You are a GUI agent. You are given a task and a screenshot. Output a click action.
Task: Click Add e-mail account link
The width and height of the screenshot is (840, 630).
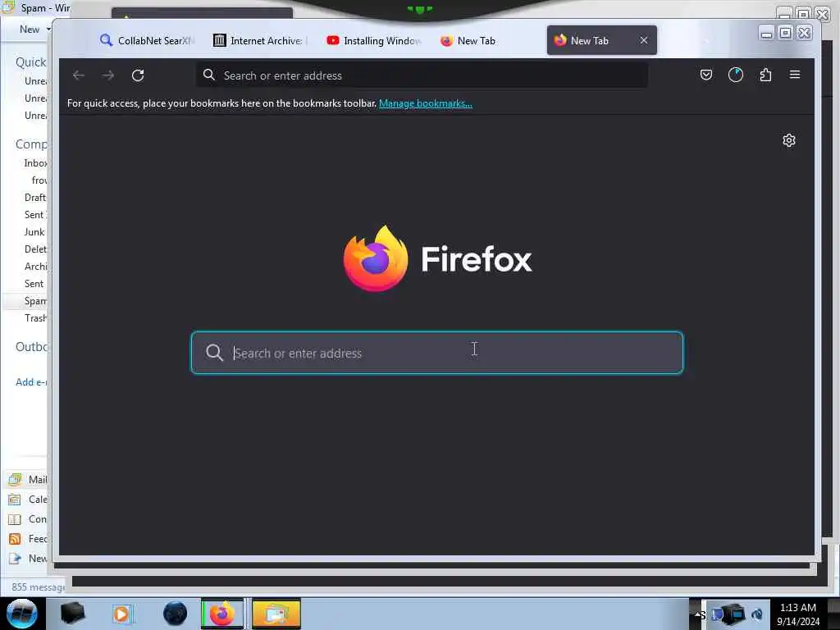tap(31, 382)
